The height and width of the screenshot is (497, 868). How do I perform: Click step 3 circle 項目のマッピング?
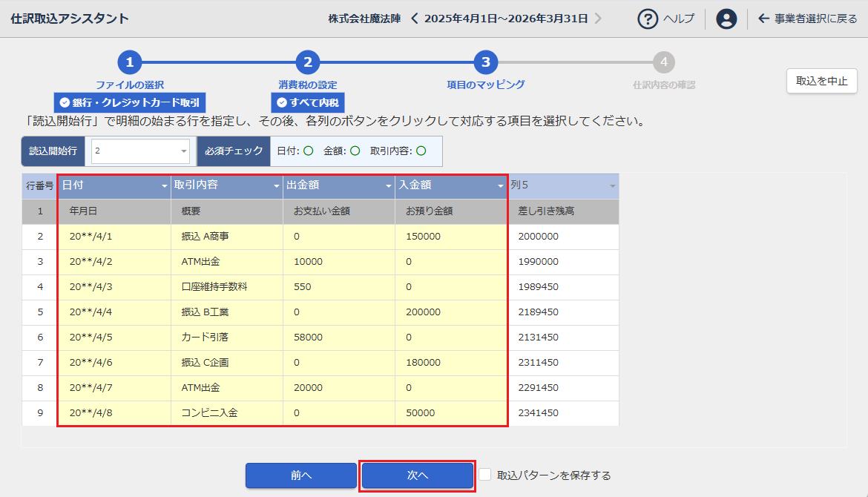pyautogui.click(x=485, y=63)
